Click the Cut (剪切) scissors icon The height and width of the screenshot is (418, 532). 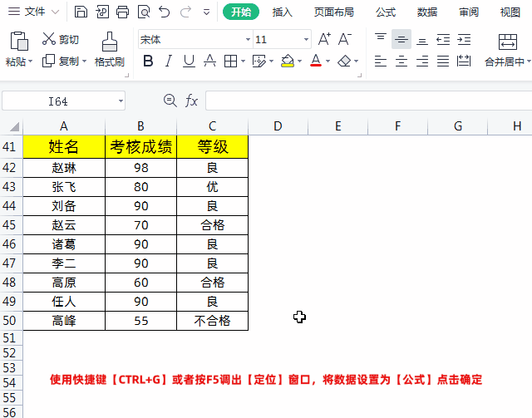click(49, 39)
